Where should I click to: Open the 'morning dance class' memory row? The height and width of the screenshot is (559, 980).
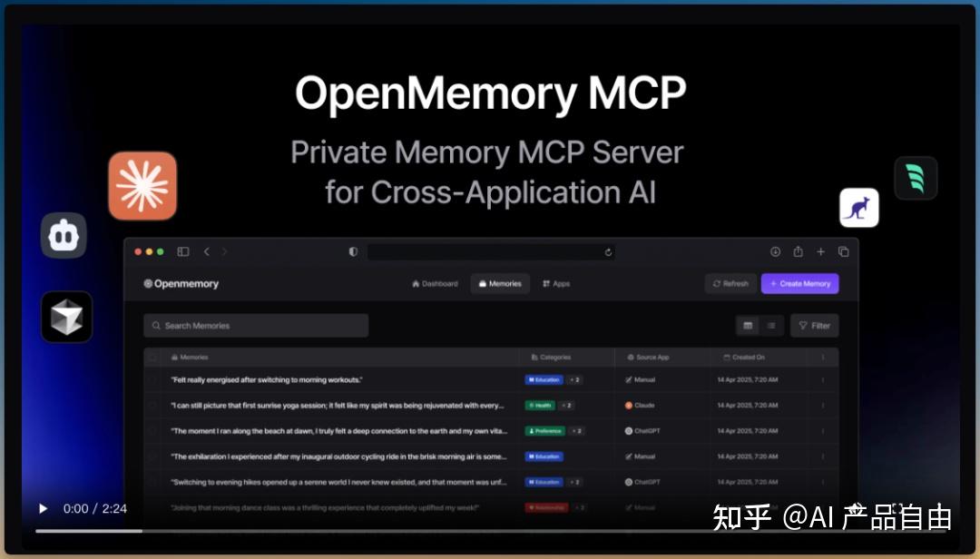point(325,507)
